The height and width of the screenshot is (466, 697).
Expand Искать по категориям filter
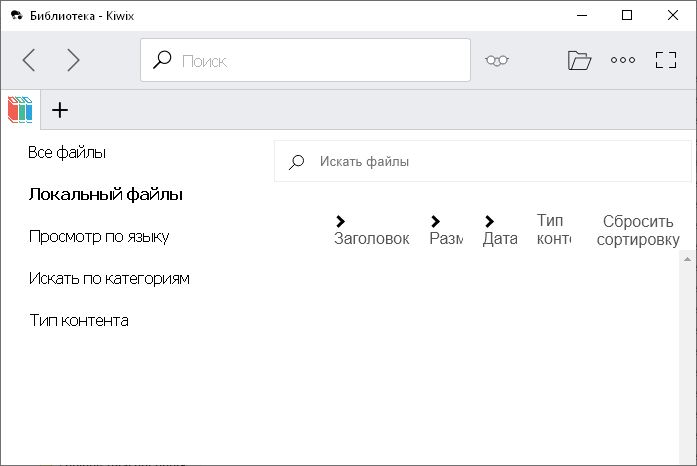tap(109, 279)
